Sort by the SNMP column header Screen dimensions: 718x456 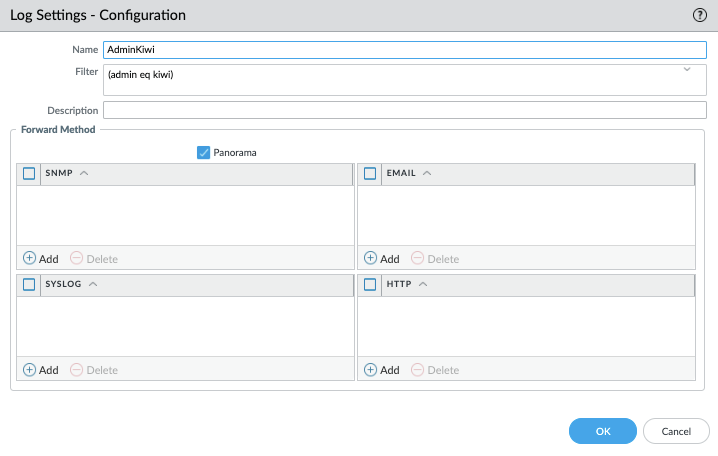tap(60, 173)
